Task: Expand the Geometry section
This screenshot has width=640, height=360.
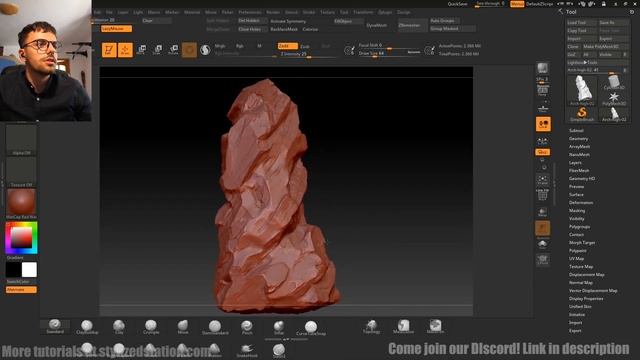Action: 578,139
